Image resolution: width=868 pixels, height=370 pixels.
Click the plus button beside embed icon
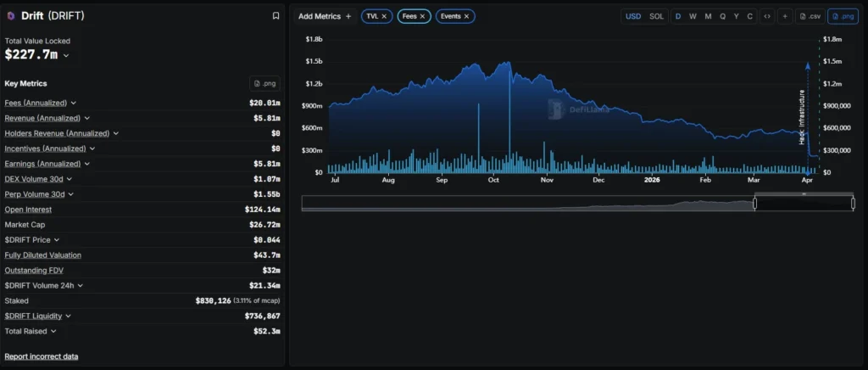click(x=786, y=16)
